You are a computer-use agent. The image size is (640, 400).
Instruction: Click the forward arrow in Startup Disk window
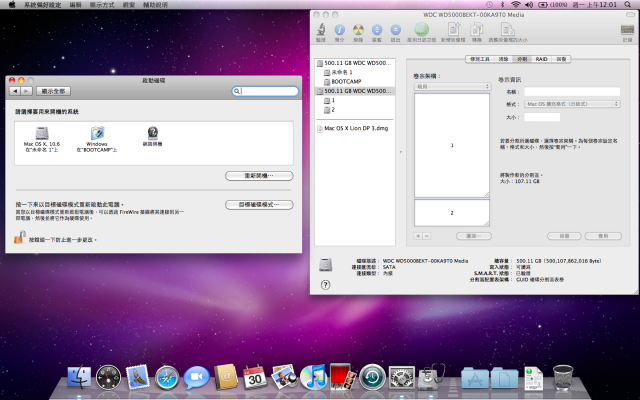pyautogui.click(x=26, y=91)
